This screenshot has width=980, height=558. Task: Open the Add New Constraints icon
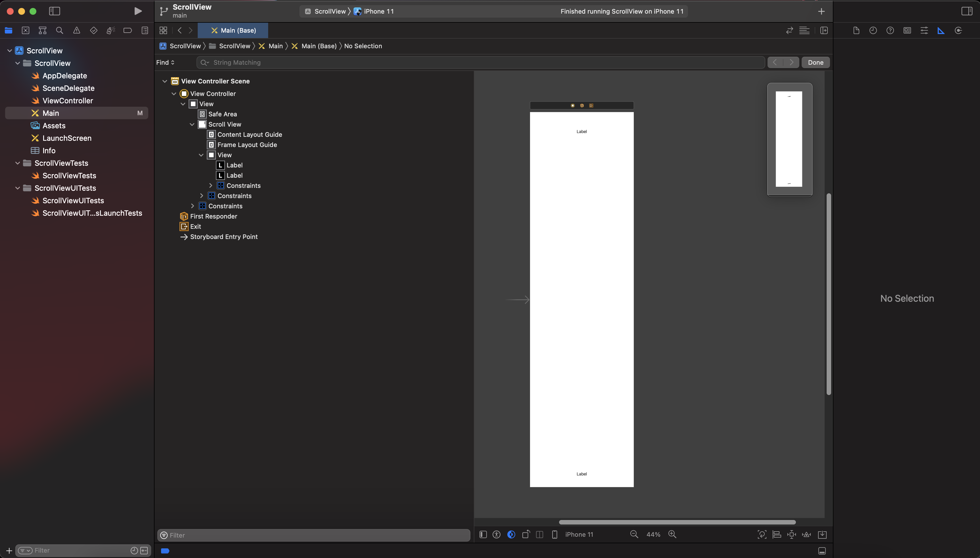[x=791, y=534]
